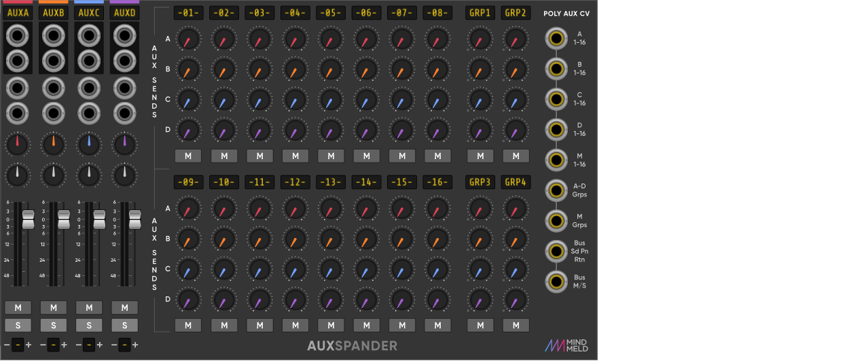Image resolution: width=868 pixels, height=361 pixels.
Task: Click the -03- track label display
Action: click(259, 13)
